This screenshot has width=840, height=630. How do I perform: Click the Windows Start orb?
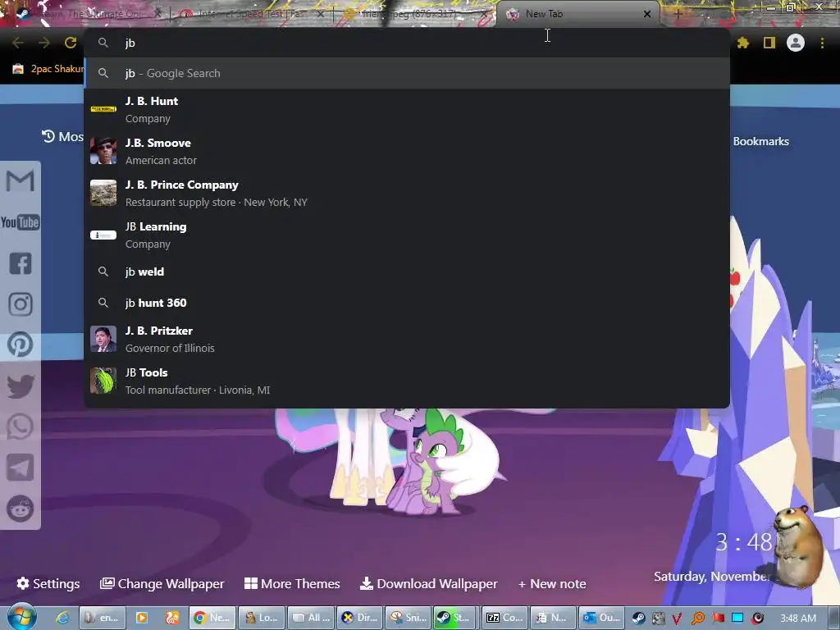(21, 617)
